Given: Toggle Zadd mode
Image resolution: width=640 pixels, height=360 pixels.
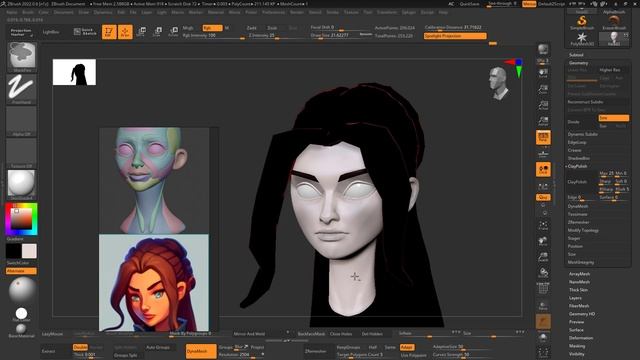Looking at the screenshot, I should [252, 28].
